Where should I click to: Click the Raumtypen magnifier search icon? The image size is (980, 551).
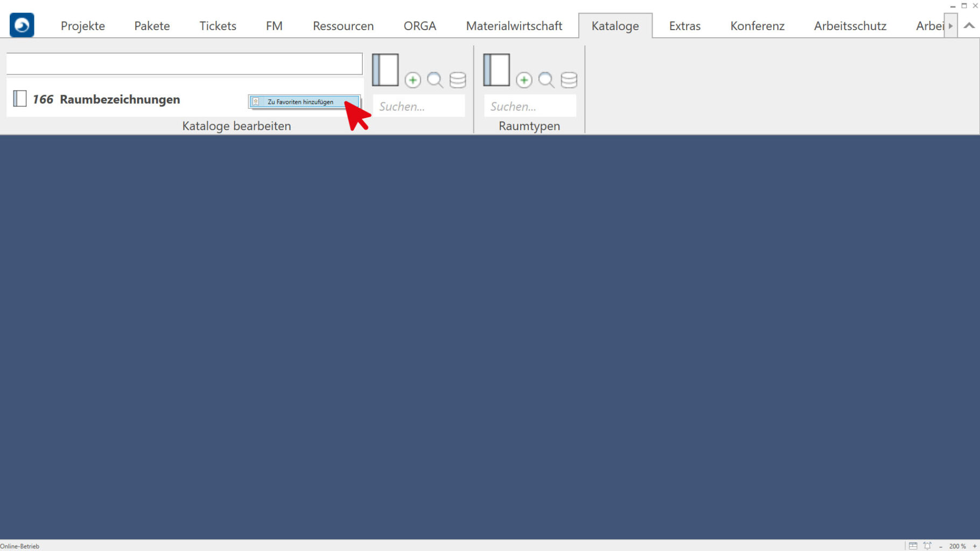click(546, 80)
